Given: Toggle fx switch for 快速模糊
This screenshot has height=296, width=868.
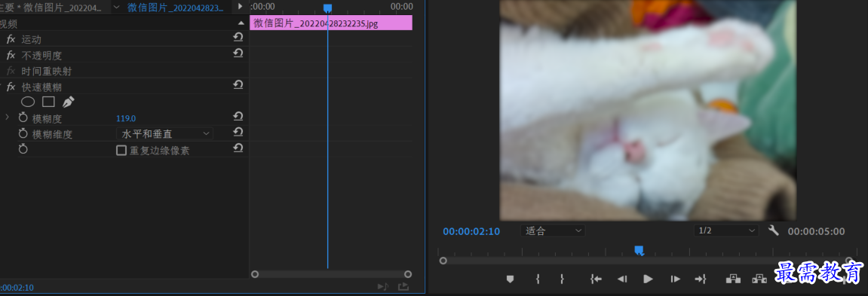Looking at the screenshot, I should click(11, 87).
